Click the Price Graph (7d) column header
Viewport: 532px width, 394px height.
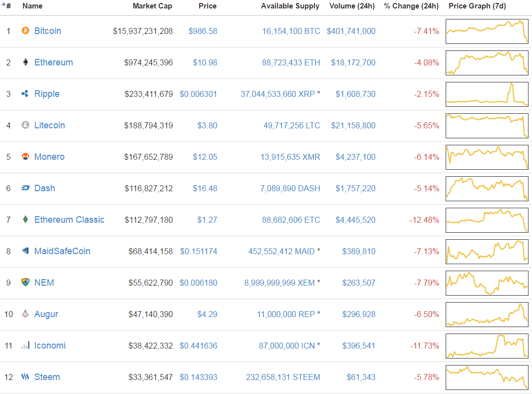[477, 6]
